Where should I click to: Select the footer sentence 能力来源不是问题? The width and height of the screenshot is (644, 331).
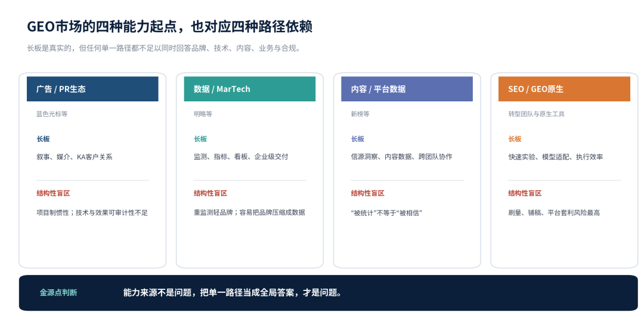click(233, 292)
